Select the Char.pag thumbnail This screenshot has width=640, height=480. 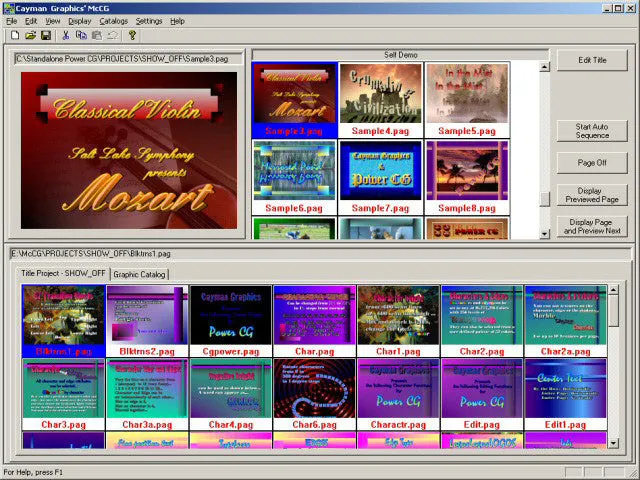tap(315, 321)
